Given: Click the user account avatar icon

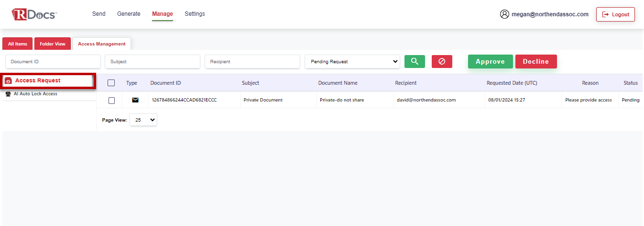Looking at the screenshot, I should 504,14.
